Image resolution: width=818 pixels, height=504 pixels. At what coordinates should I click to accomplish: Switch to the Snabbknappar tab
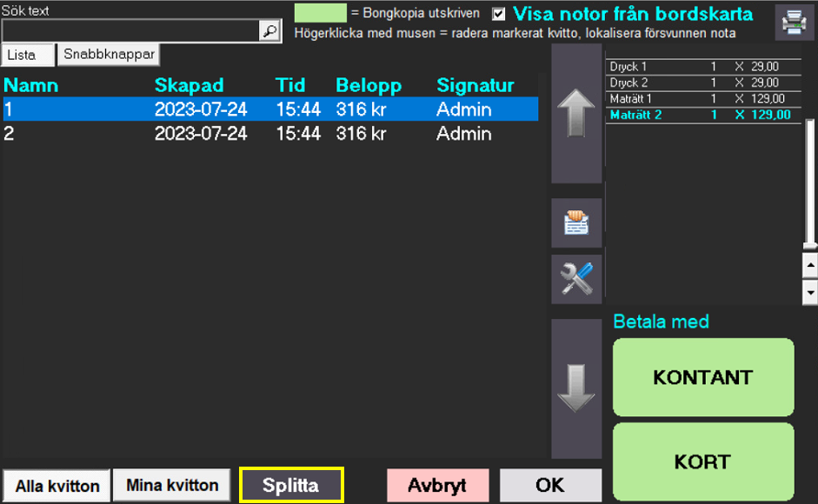click(x=109, y=54)
